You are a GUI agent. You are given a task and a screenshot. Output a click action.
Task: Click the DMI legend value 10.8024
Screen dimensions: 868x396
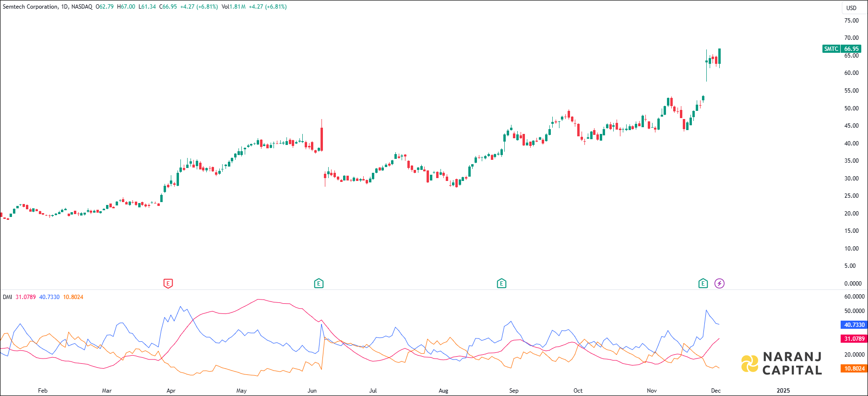point(73,297)
